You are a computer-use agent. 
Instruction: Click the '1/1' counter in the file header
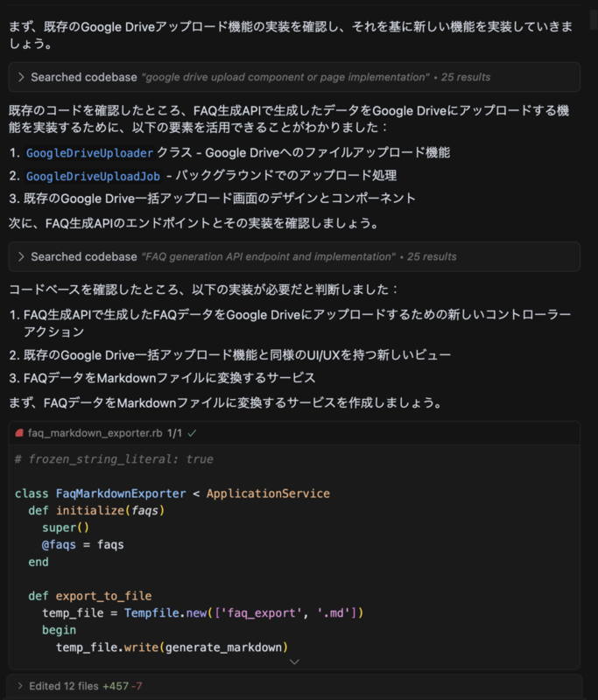pos(174,433)
